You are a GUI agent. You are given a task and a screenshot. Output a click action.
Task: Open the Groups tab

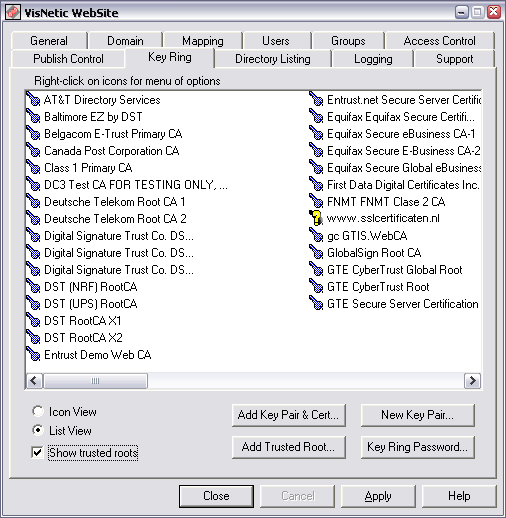pyautogui.click(x=348, y=41)
